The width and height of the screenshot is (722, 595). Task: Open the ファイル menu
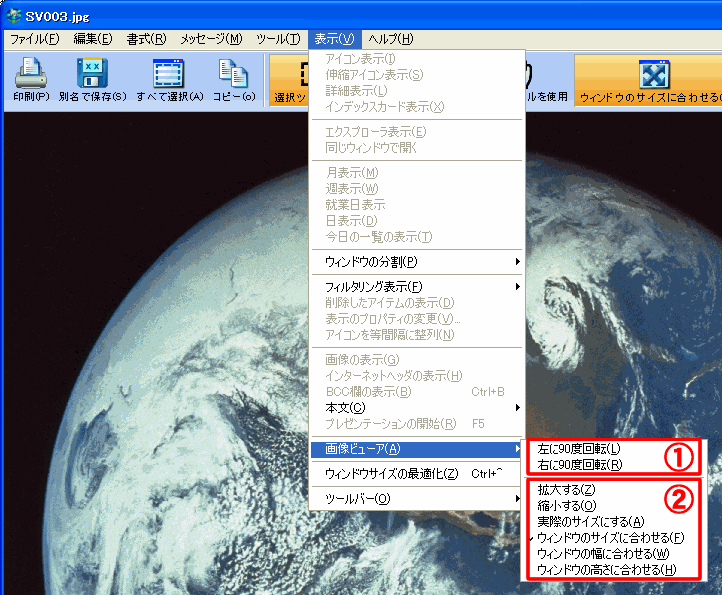click(34, 39)
